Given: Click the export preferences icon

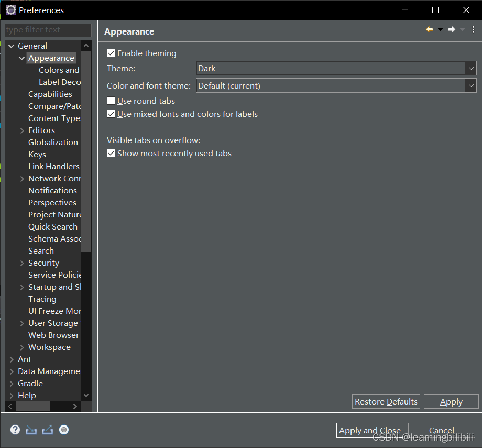Looking at the screenshot, I should coord(47,430).
